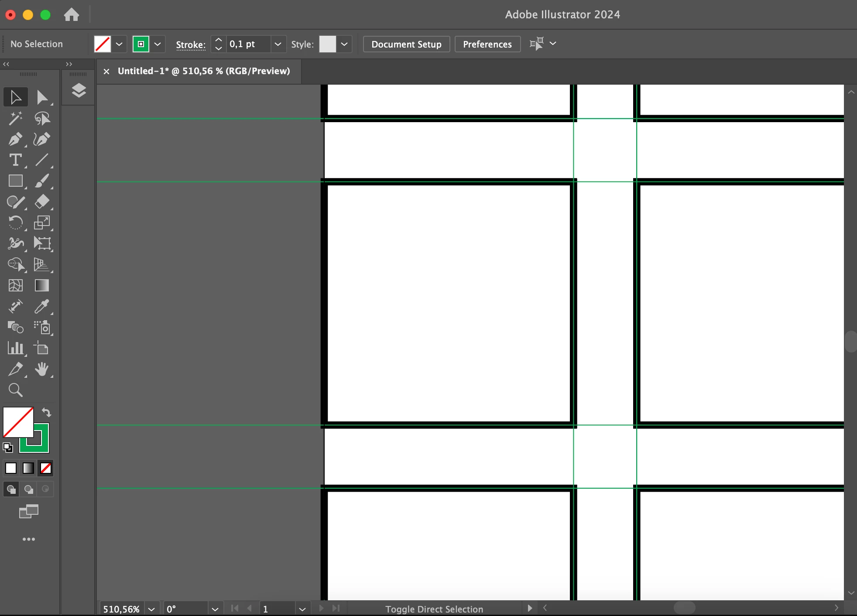Image resolution: width=857 pixels, height=616 pixels.
Task: Select the Hand tool
Action: point(42,370)
